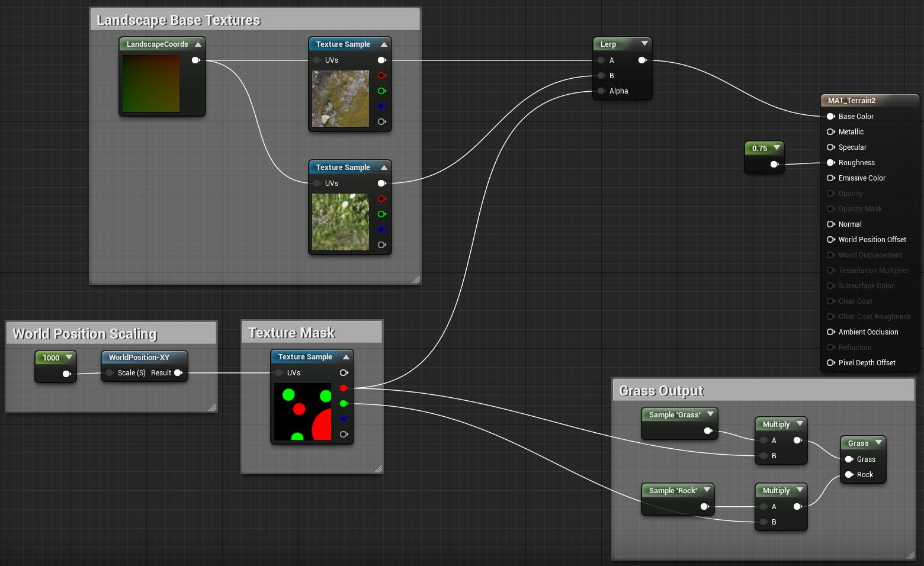Screen dimensions: 924x566
Task: Select the Normal input pin
Action: (x=831, y=224)
